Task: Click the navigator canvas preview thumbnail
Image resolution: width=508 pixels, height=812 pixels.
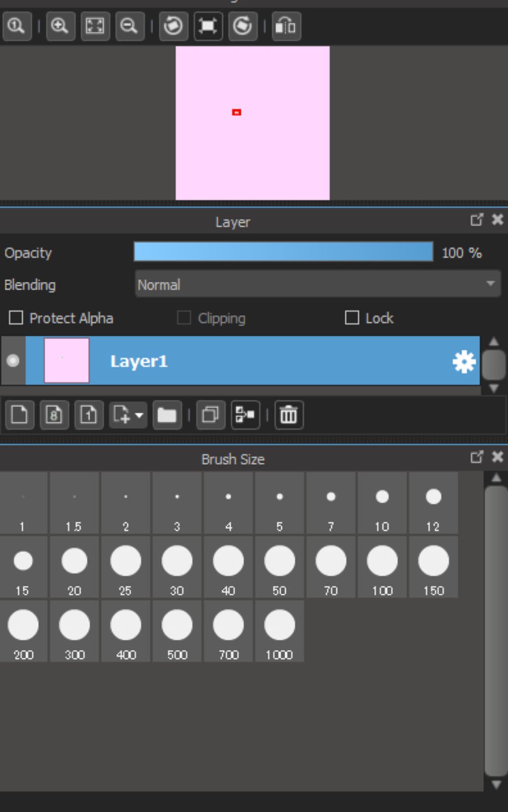Action: click(x=253, y=123)
